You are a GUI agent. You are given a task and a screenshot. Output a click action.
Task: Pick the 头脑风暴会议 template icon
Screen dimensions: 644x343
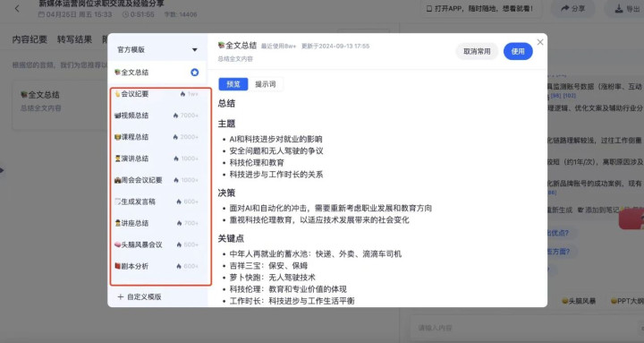117,244
